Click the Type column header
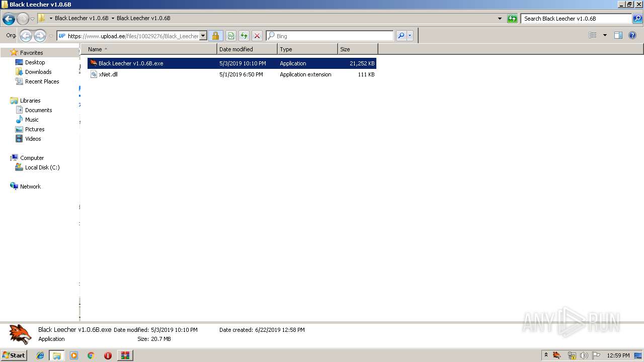Image resolution: width=644 pixels, height=362 pixels. tap(307, 49)
